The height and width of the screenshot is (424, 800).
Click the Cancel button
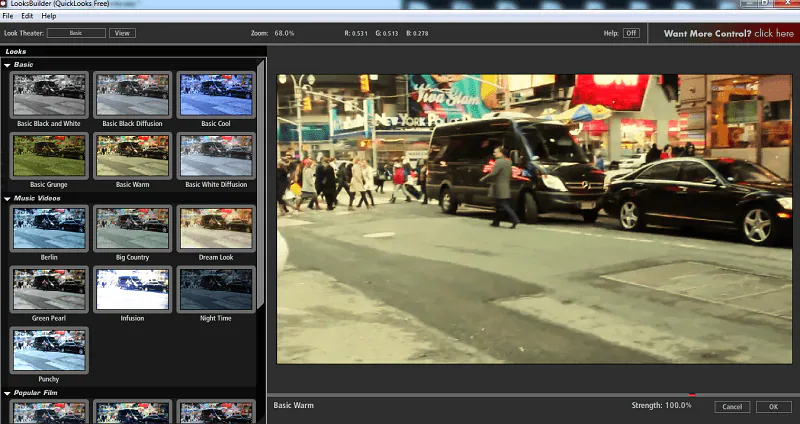tap(732, 407)
